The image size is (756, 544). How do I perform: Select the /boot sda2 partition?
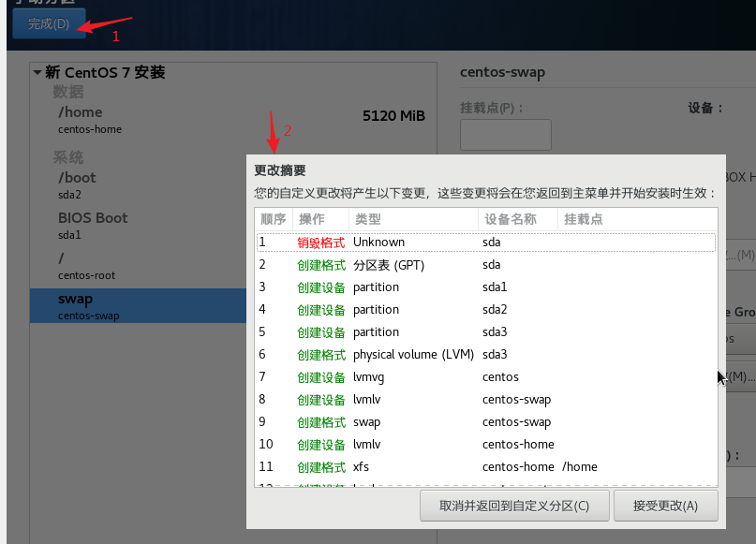pyautogui.click(x=139, y=185)
